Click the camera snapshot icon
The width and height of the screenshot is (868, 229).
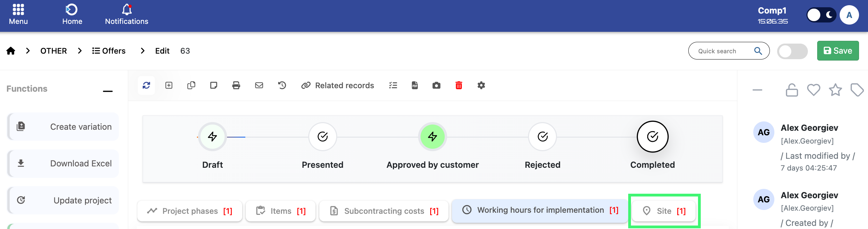436,85
